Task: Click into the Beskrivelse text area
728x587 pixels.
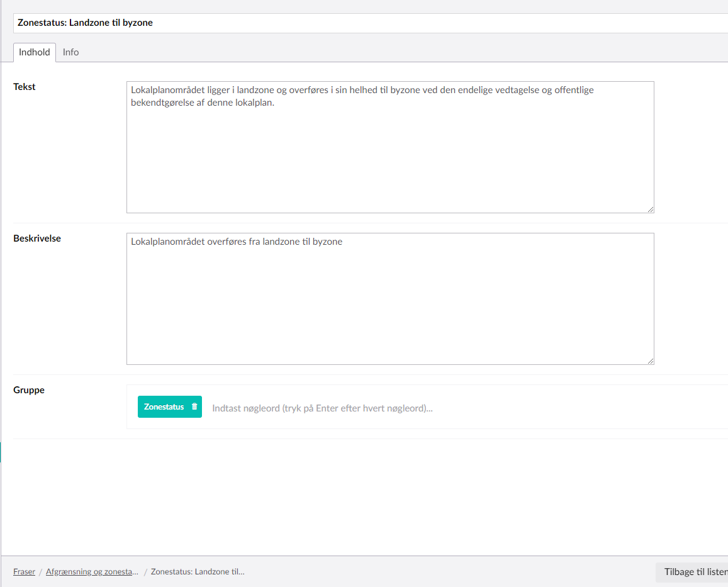Action: click(x=390, y=302)
